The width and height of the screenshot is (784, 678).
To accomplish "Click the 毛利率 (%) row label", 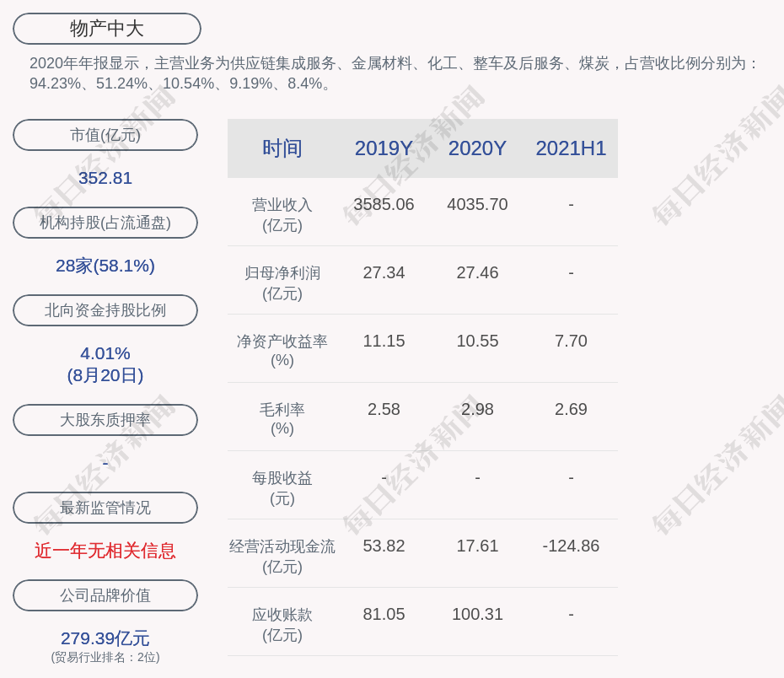I will 282,419.
